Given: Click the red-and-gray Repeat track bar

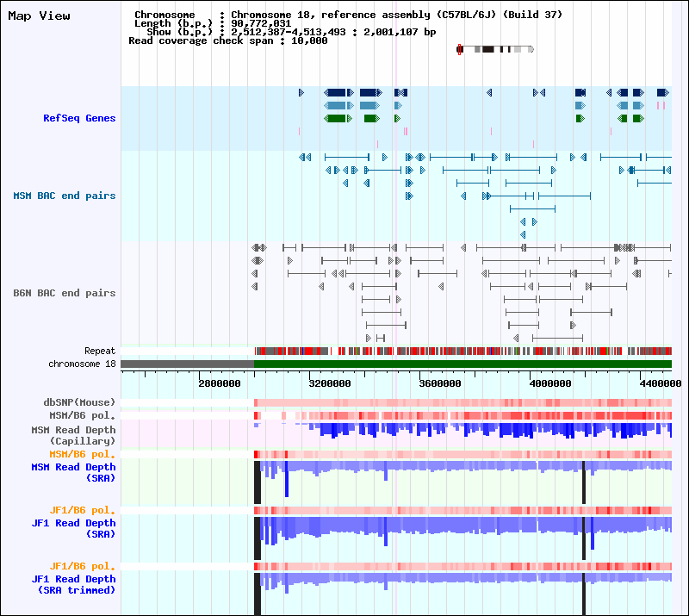Looking at the screenshot, I should tap(463, 351).
